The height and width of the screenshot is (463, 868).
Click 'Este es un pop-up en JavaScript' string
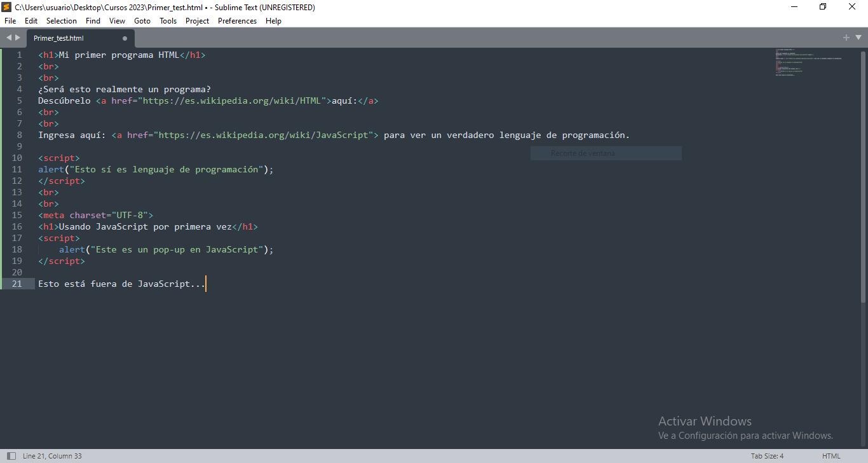pyautogui.click(x=177, y=249)
